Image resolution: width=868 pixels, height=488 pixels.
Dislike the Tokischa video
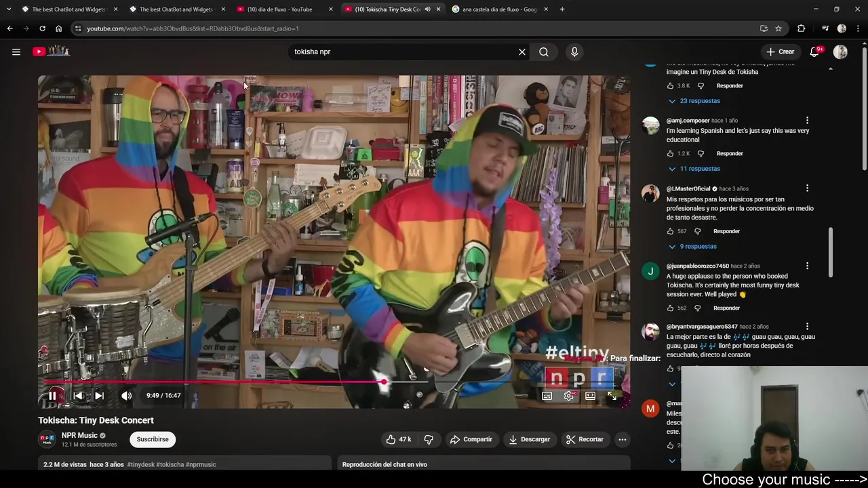[x=429, y=439]
